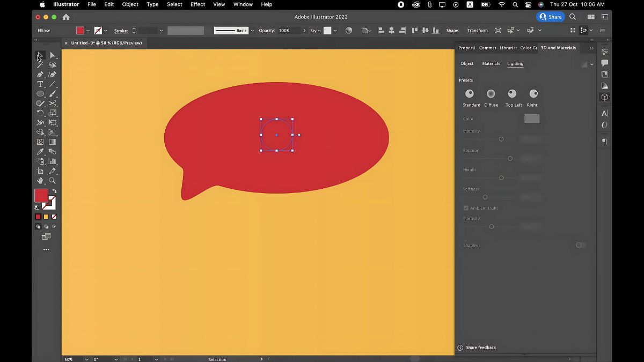The width and height of the screenshot is (644, 362).
Task: Click the large red Fill swatch in toolbar
Action: click(x=41, y=195)
